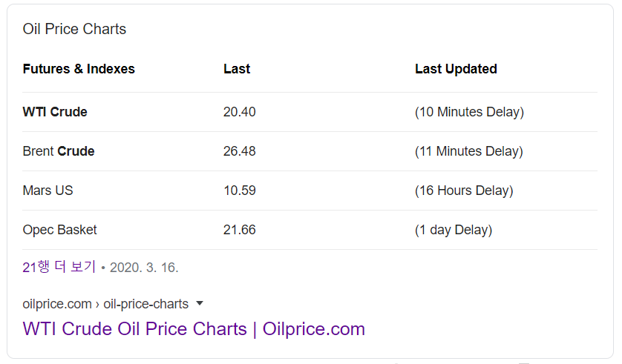Select the 'WTI Crude' row label
Screen dimensions: 622x364
point(55,112)
